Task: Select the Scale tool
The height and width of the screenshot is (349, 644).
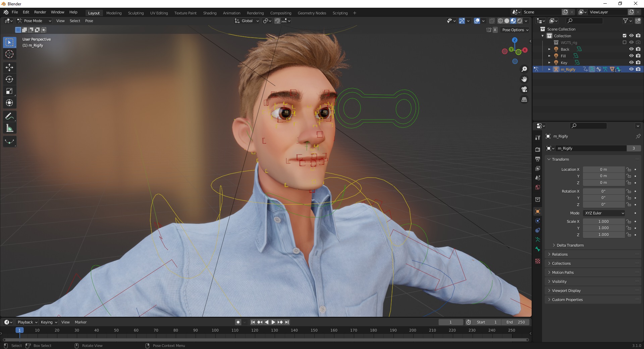Action: (9, 91)
